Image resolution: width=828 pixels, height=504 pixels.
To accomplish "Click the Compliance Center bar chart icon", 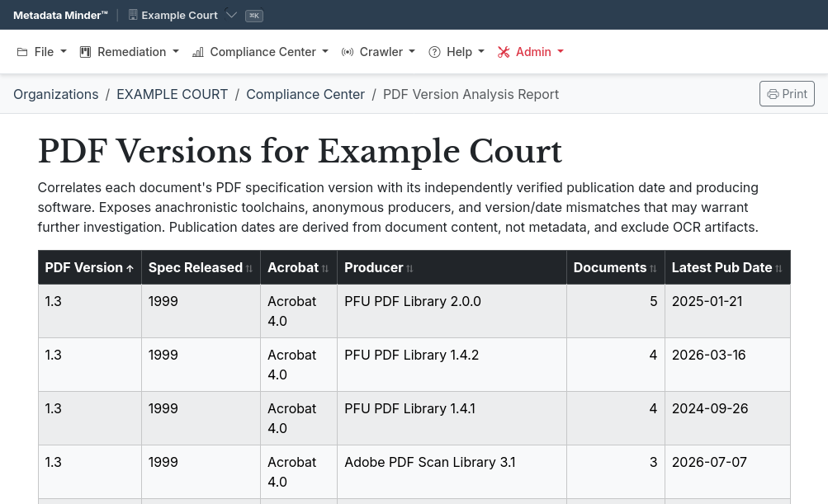I will tap(197, 52).
